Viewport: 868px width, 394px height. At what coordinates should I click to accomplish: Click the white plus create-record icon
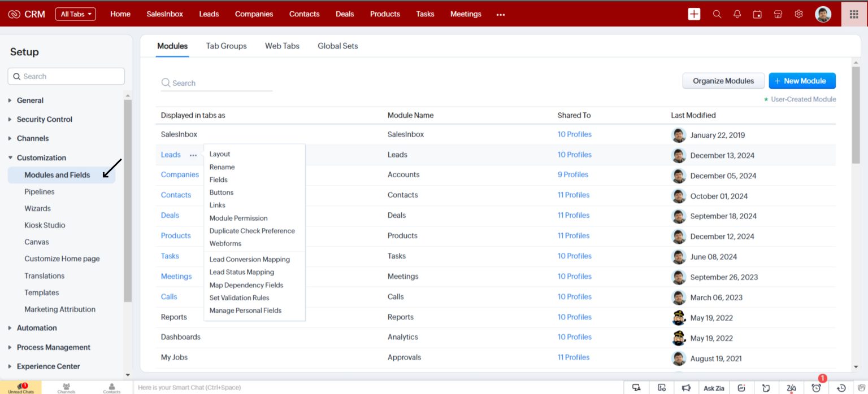[x=694, y=14]
